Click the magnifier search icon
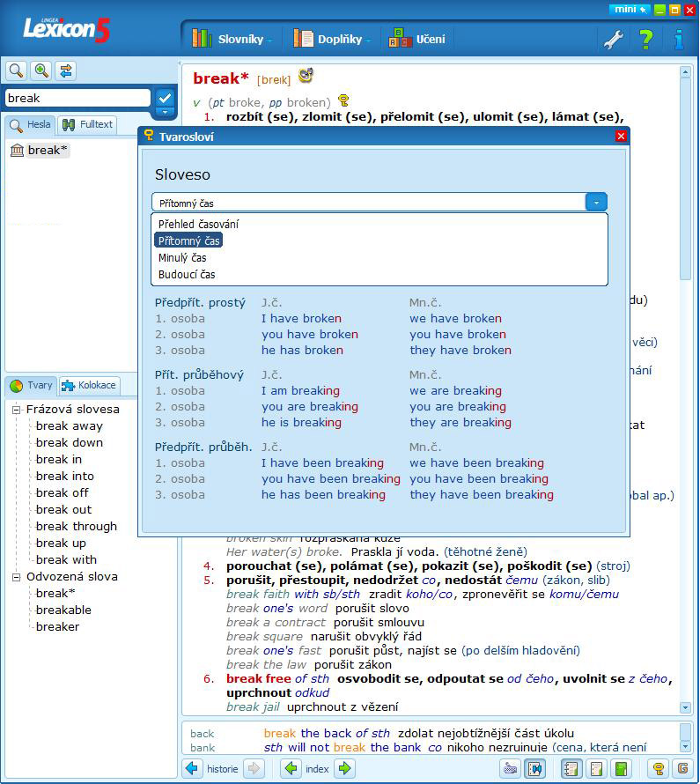The width and height of the screenshot is (700, 784). point(16,70)
